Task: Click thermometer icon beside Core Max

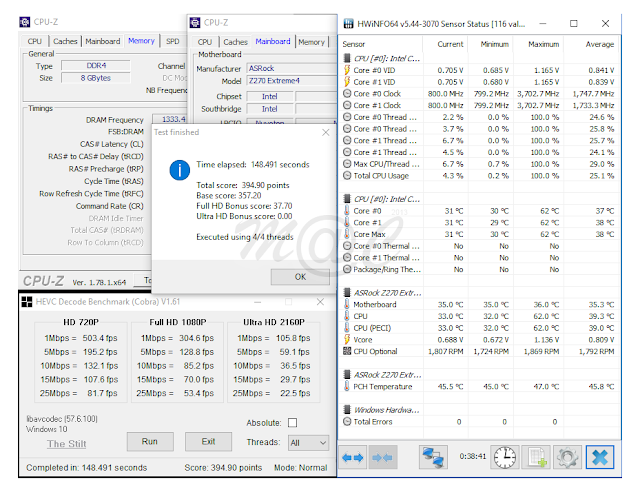Action: (x=347, y=234)
